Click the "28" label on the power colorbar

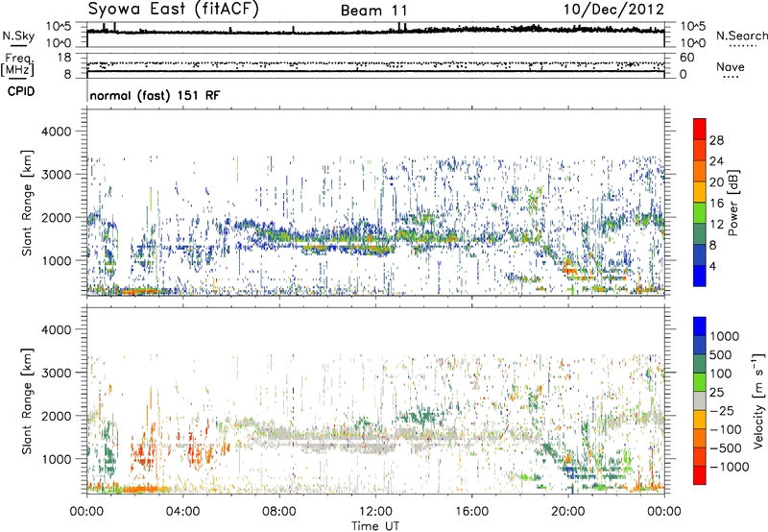(x=716, y=140)
